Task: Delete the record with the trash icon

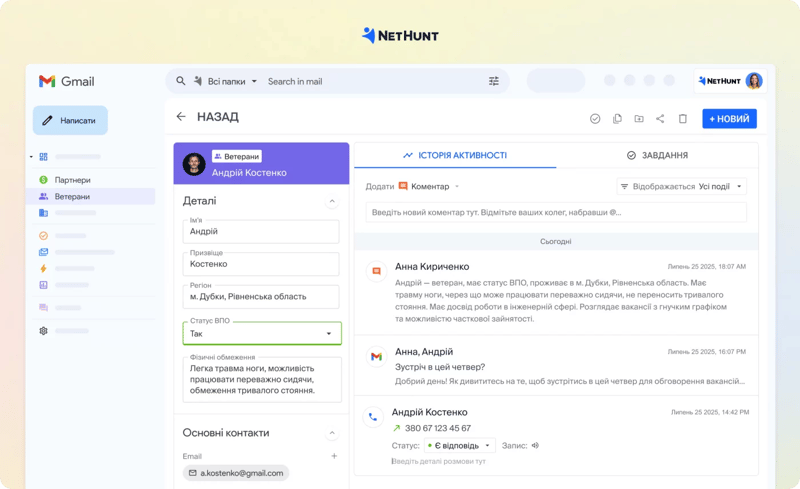Action: click(x=683, y=119)
